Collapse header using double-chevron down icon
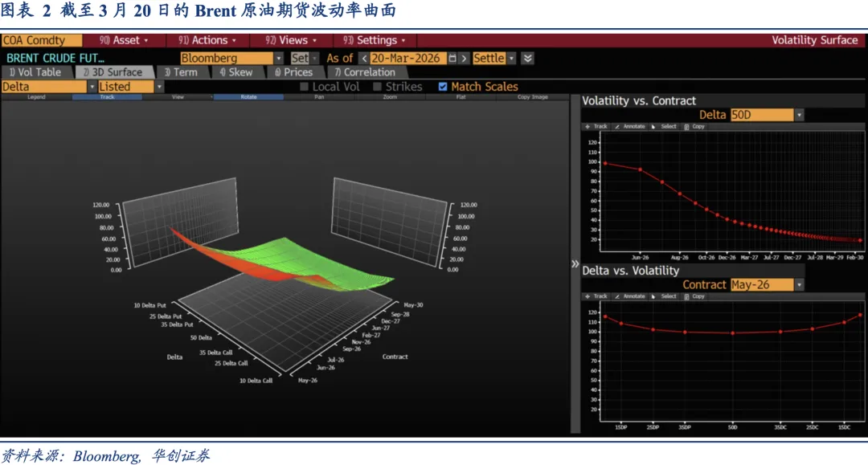Screen dimensions: 868x465 tap(527, 58)
